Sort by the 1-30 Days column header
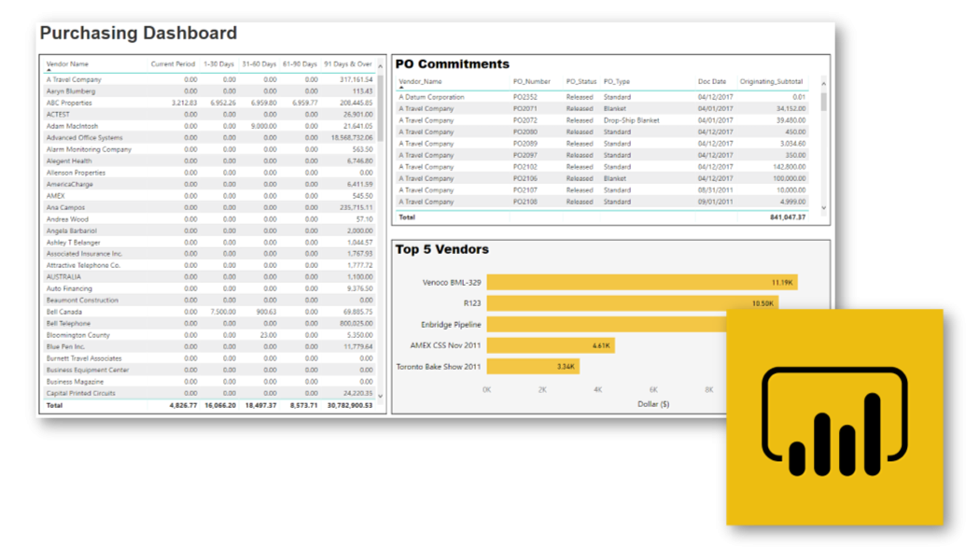The width and height of the screenshot is (980, 560). coord(218,63)
